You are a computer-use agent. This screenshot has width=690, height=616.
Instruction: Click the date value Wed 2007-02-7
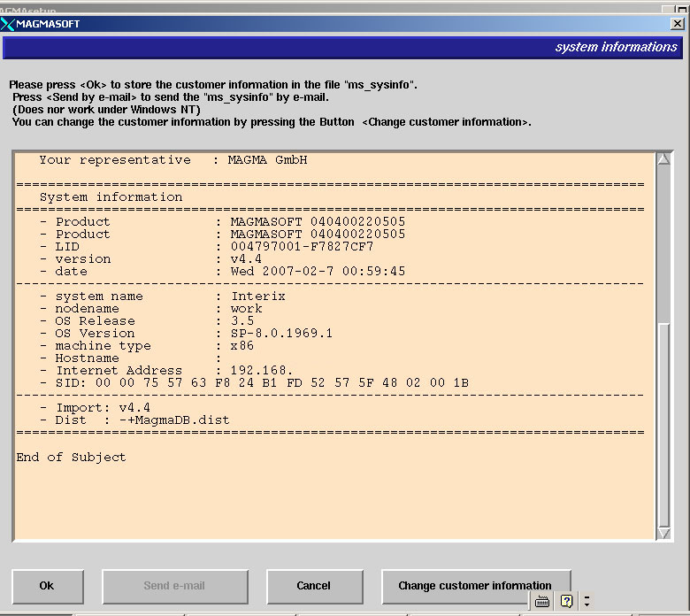(x=318, y=271)
